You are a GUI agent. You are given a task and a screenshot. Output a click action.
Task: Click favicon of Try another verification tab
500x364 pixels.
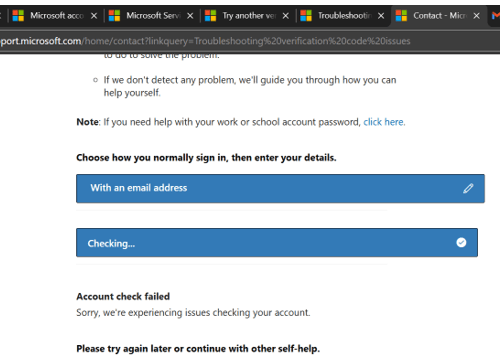point(210,16)
